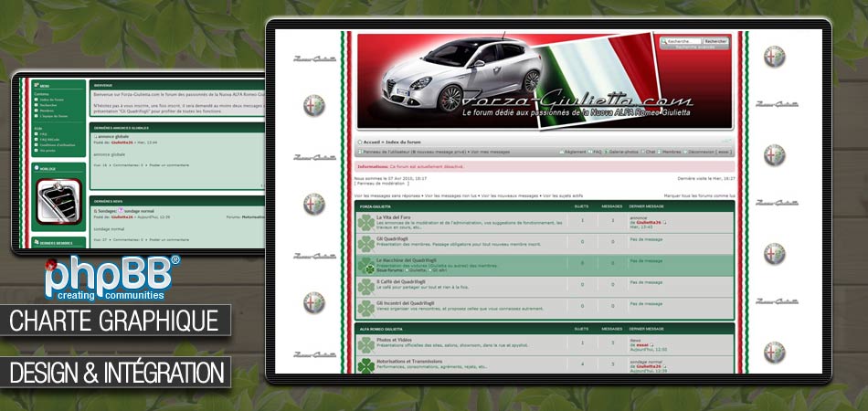
Task: Click latest-post icon after essai in Photos row
Action: click(652, 344)
